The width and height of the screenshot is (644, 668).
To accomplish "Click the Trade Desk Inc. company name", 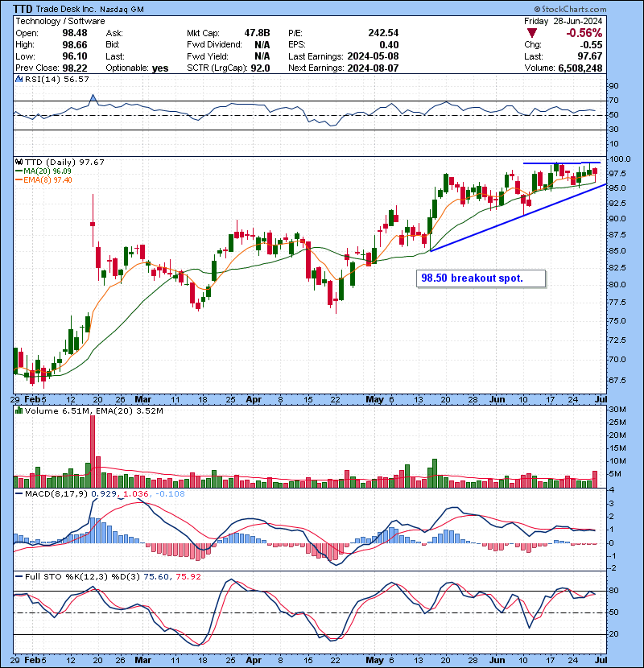I will pos(67,9).
